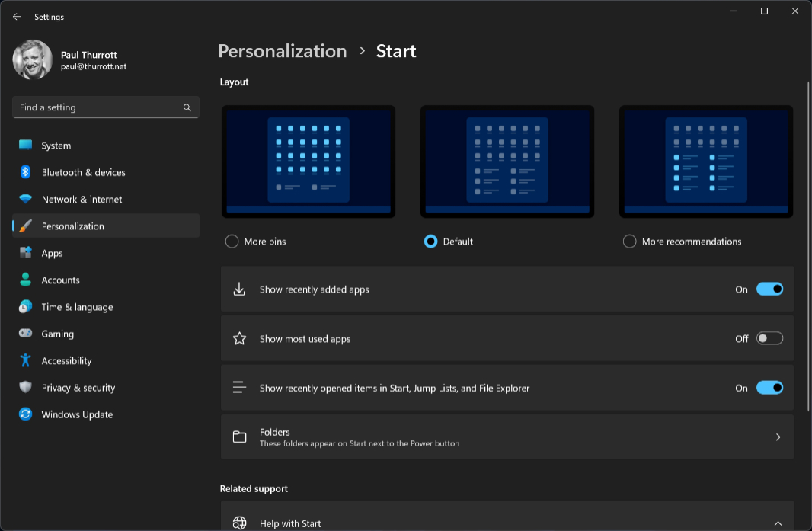
Task: Click the Personalization breadcrumb link
Action: pos(282,51)
